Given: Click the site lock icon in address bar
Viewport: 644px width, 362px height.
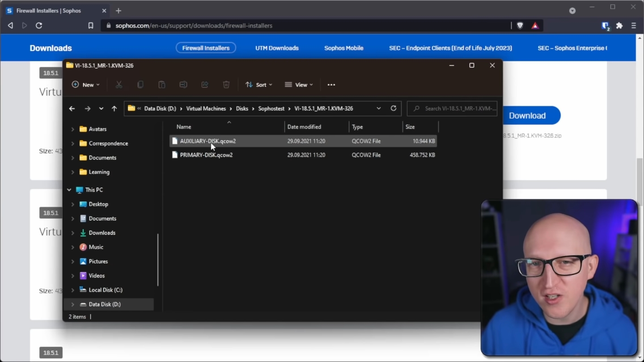Looking at the screenshot, I should tap(108, 25).
